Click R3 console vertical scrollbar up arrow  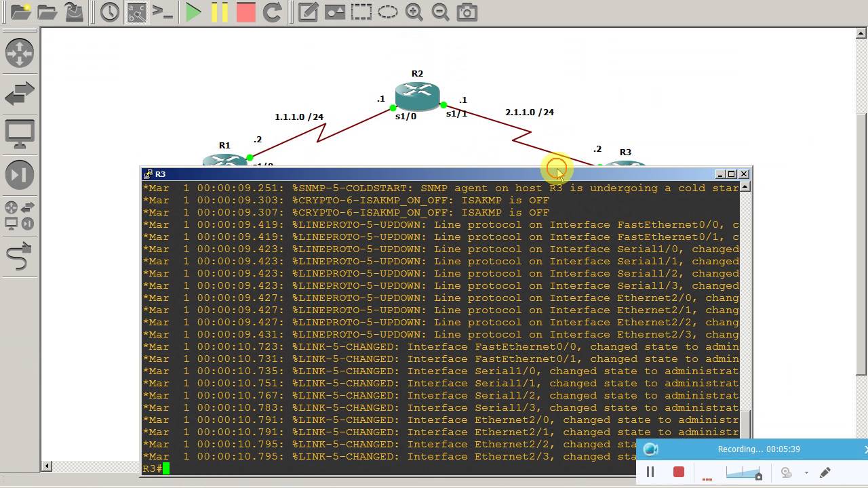(x=745, y=187)
